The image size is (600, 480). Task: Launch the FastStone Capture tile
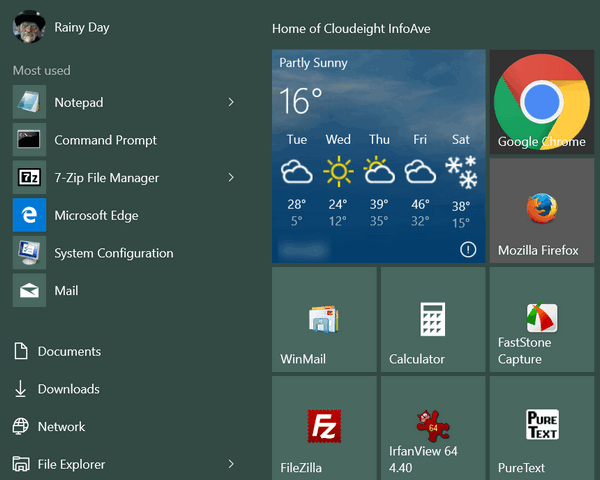pyautogui.click(x=542, y=320)
